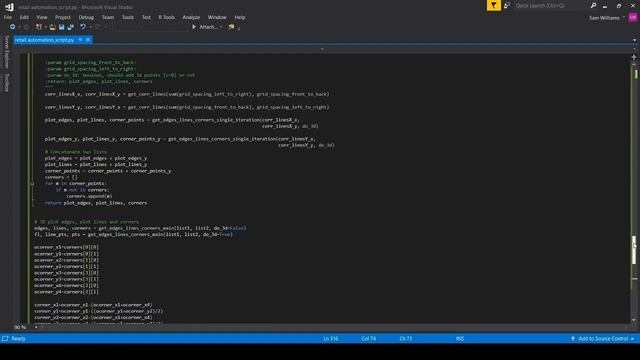Click the Save file icon
Viewport: 640px width, 360px height.
(x=61, y=27)
